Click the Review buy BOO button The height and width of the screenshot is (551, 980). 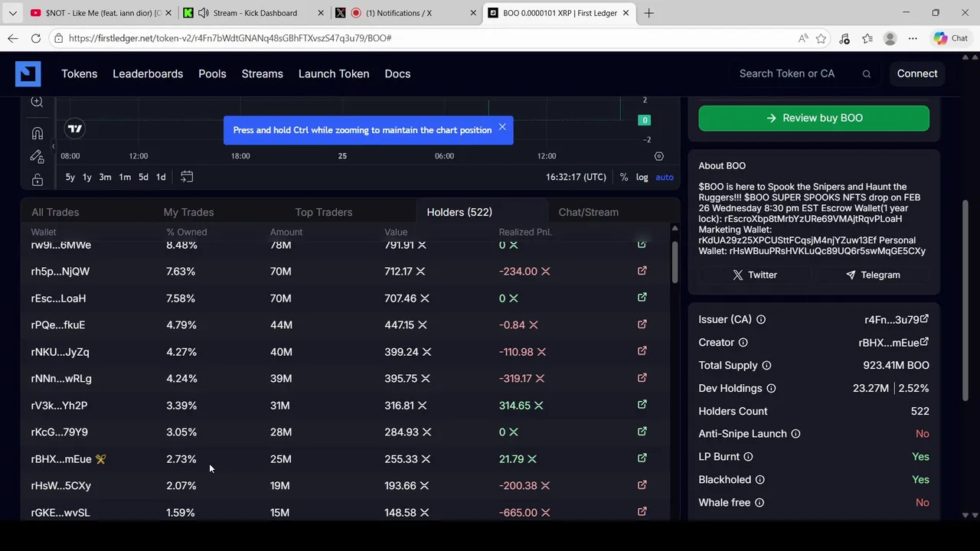tap(814, 118)
